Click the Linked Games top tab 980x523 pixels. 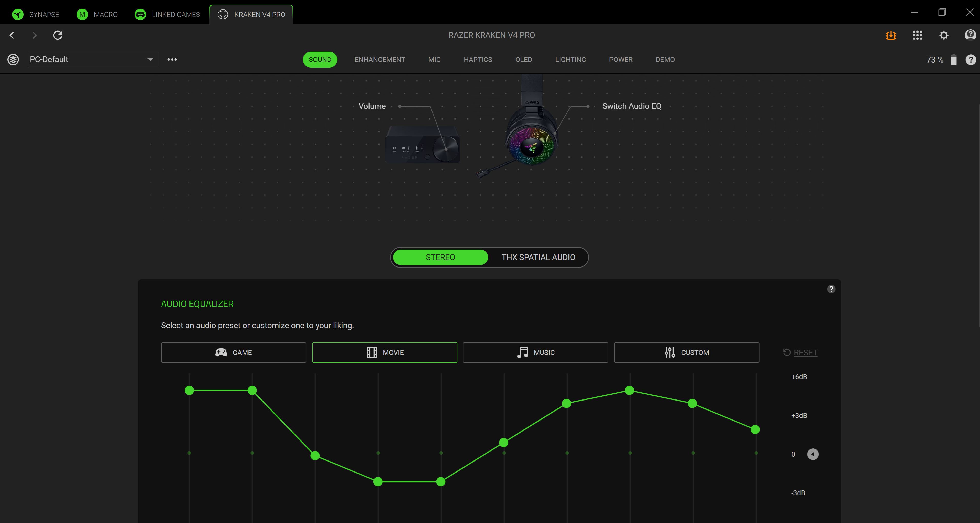pyautogui.click(x=167, y=14)
